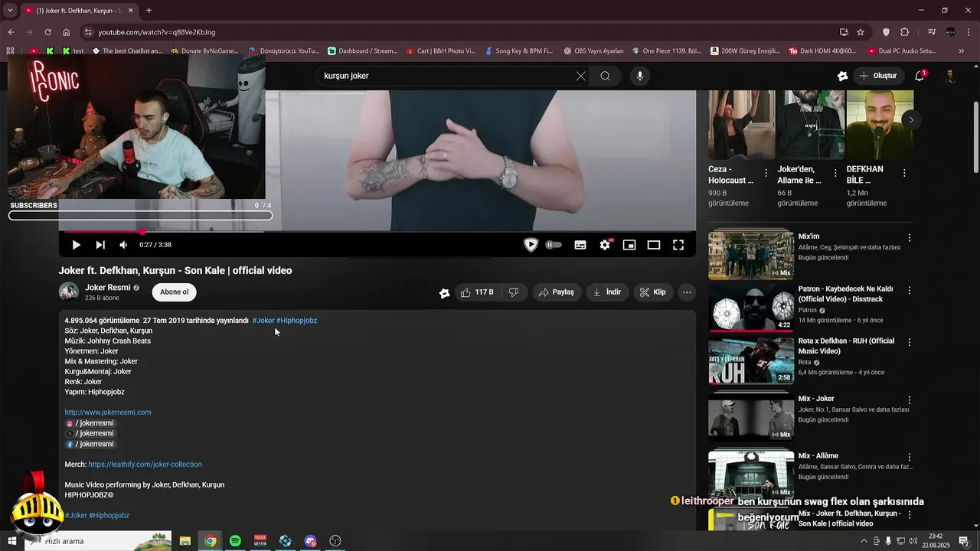The width and height of the screenshot is (980, 551).
Task: Enter fullscreen mode
Action: click(x=678, y=245)
